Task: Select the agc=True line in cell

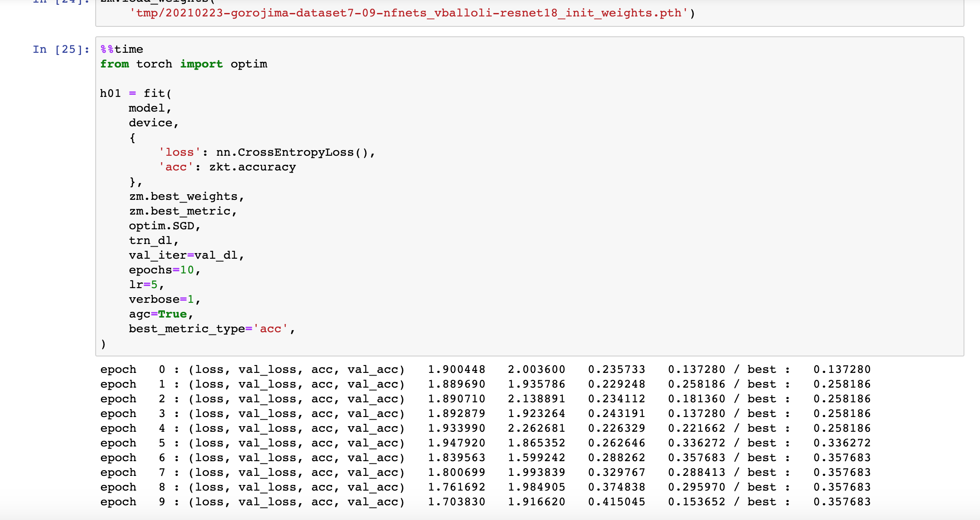Action: 161,314
